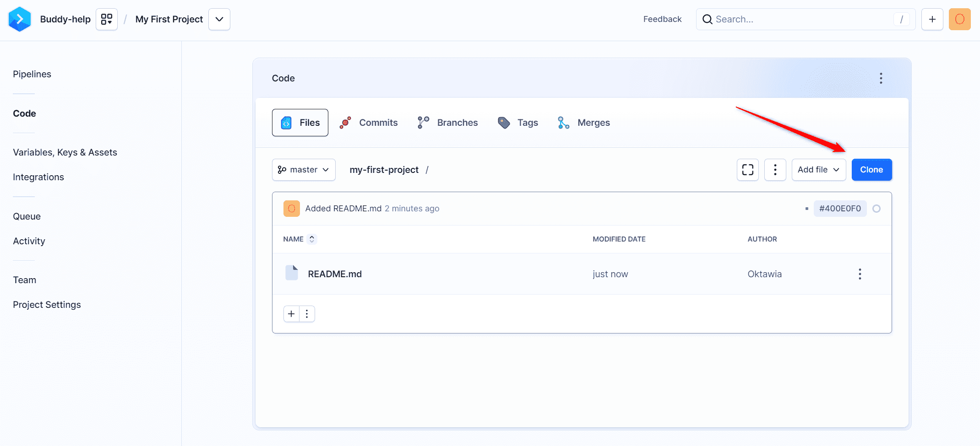
Task: Click the commit status circle indicator
Action: (x=877, y=209)
